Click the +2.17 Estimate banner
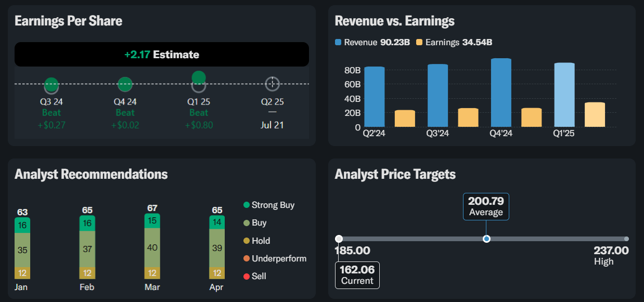 click(x=162, y=55)
